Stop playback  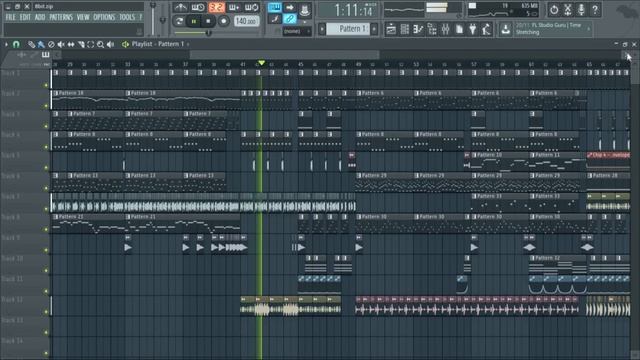[x=208, y=21]
